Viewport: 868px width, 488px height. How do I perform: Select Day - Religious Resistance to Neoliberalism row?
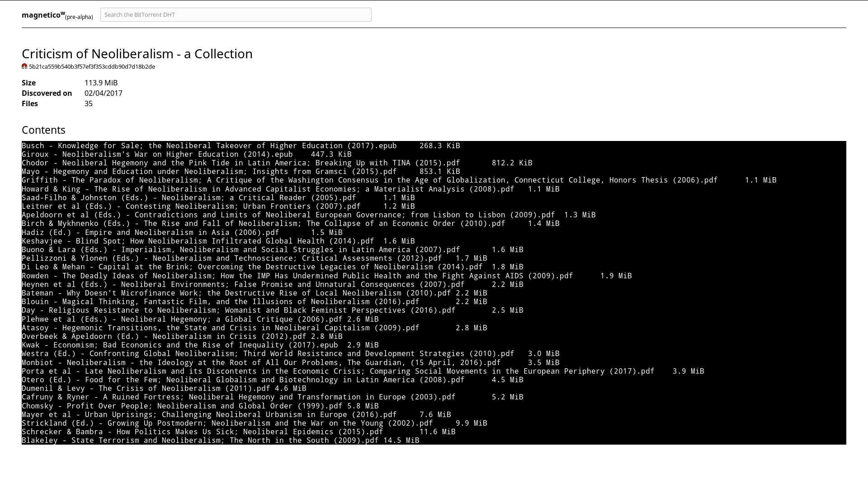273,310
